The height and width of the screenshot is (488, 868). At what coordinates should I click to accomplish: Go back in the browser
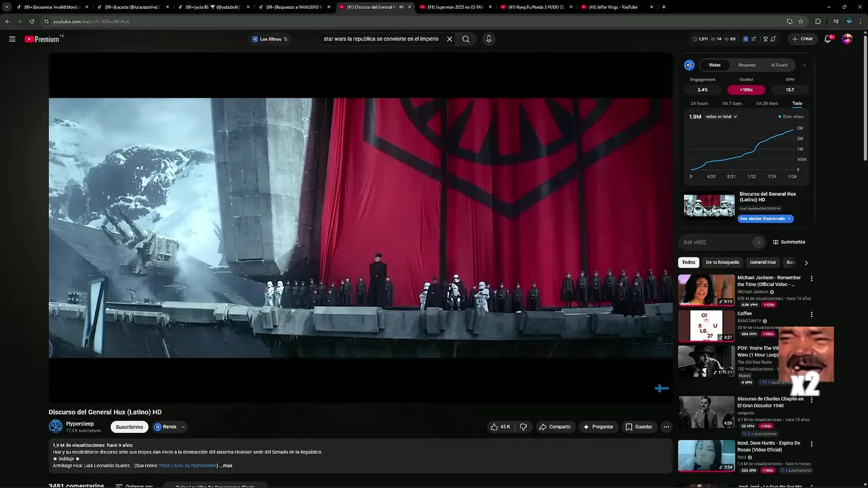pos(7,21)
